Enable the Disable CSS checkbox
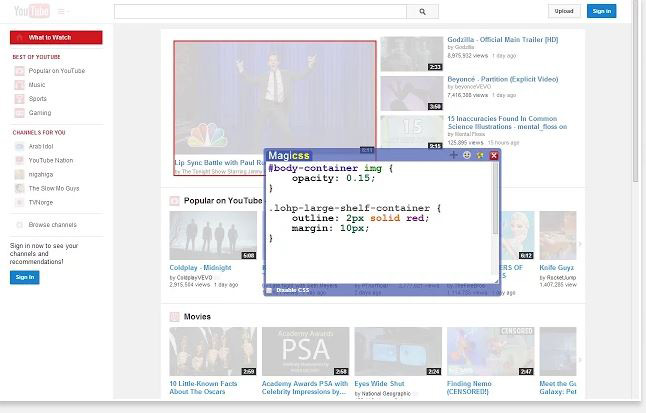Screen dimensions: 646x413 tap(269, 291)
